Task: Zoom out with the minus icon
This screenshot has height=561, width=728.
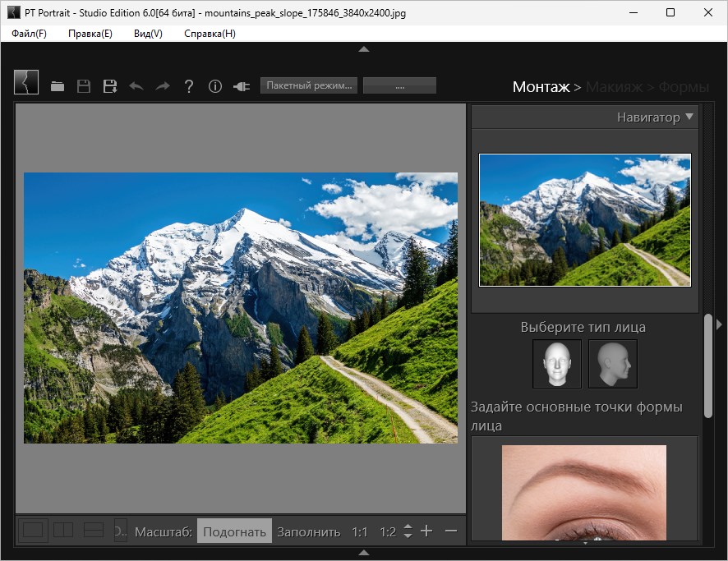Action: 450,531
